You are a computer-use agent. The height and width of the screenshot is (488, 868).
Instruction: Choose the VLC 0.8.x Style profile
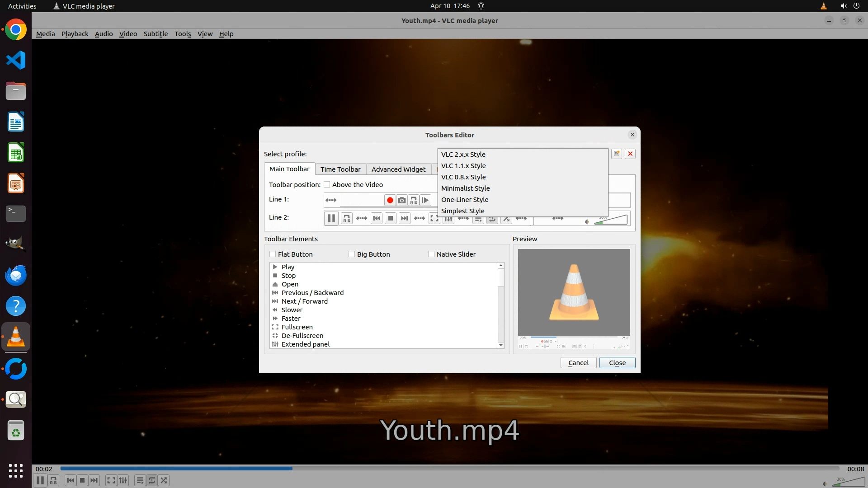463,177
